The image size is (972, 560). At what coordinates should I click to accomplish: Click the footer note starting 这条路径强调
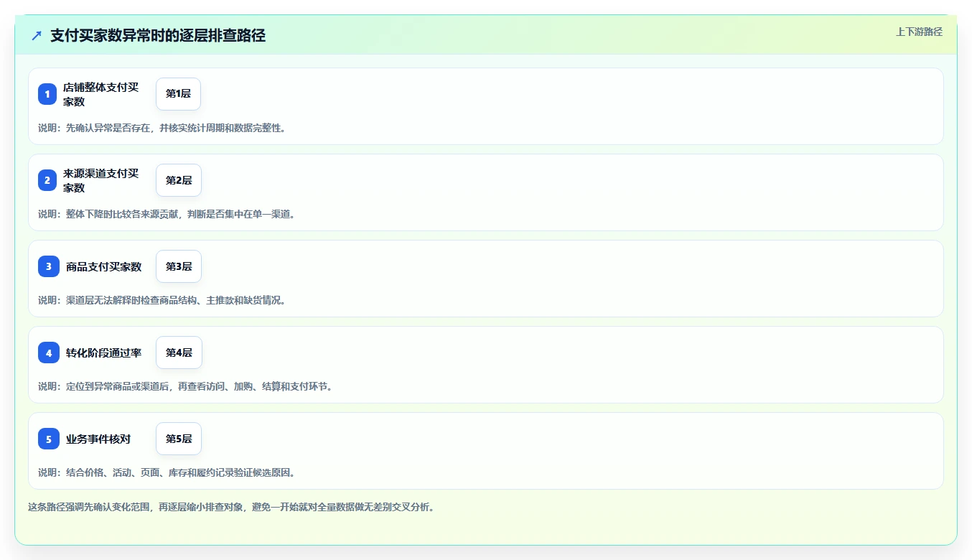[231, 507]
